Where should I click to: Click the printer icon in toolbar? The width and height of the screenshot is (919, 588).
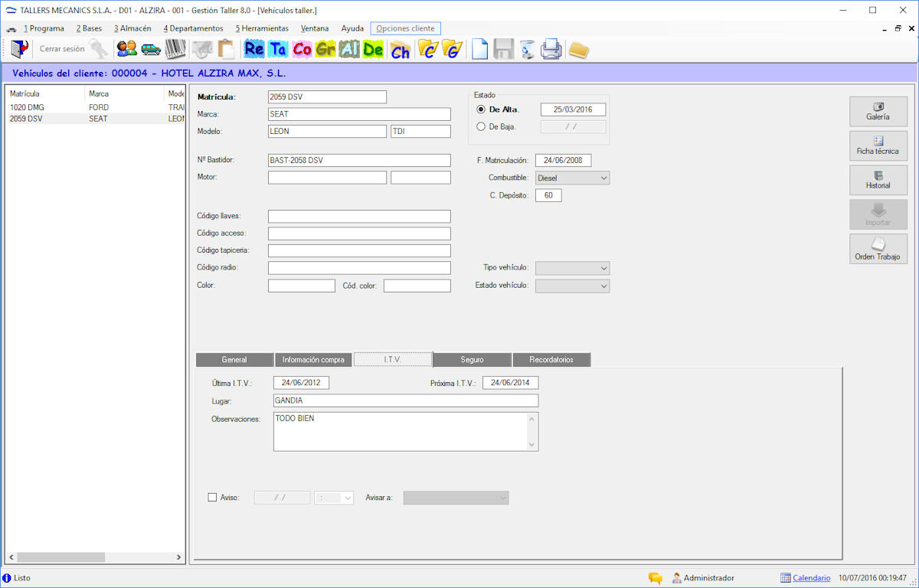coord(551,49)
